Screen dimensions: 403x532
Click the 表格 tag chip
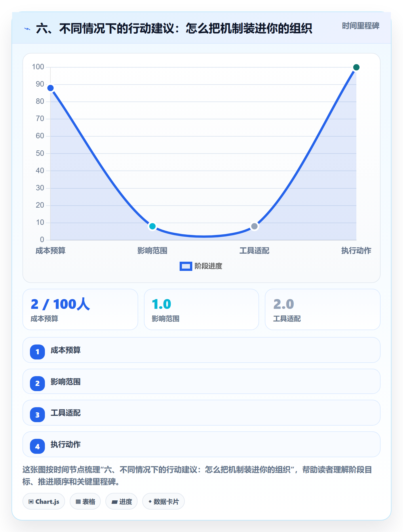click(85, 502)
